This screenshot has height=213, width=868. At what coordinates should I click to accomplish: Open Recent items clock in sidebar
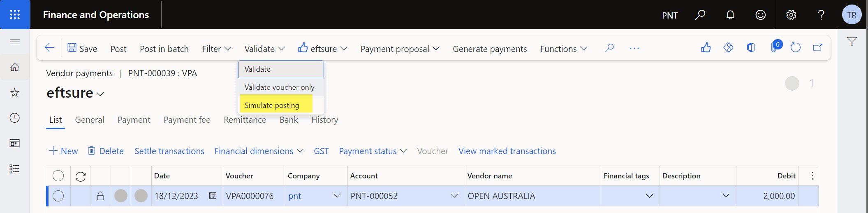point(15,118)
